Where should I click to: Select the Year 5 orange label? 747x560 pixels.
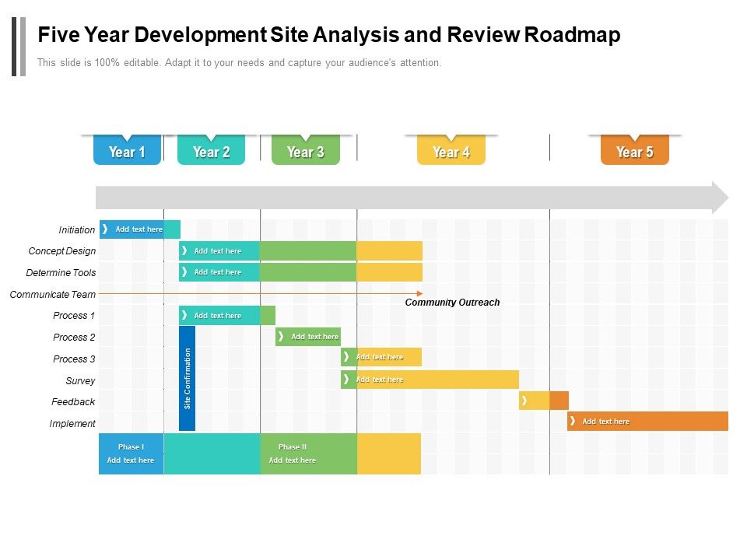pyautogui.click(x=635, y=150)
